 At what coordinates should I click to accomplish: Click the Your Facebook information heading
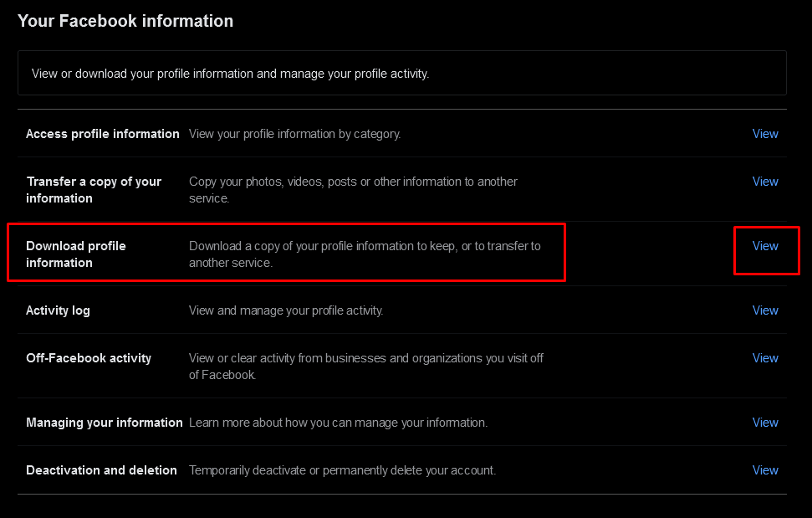125,21
